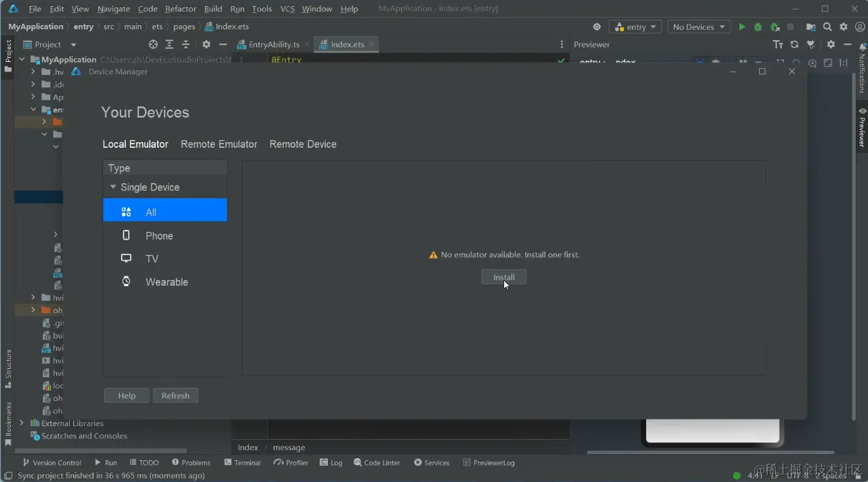
Task: Toggle the Bookmarks side panel
Action: click(x=8, y=423)
